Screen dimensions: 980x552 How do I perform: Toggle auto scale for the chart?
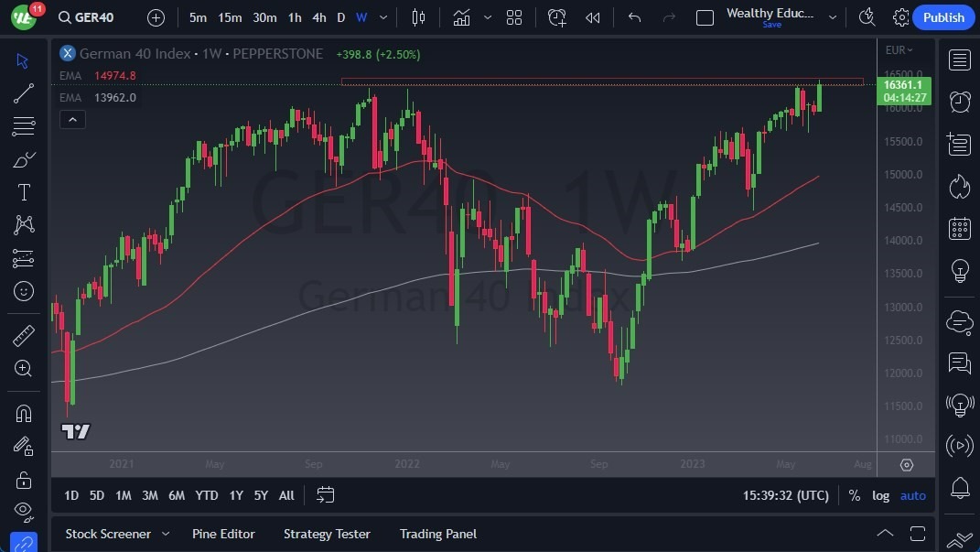pos(912,495)
